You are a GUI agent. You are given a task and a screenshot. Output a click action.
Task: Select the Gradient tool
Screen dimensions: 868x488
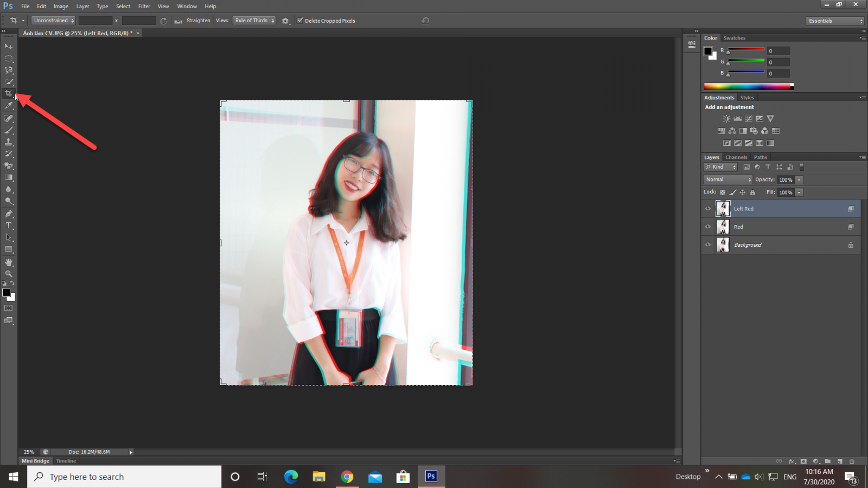point(9,178)
